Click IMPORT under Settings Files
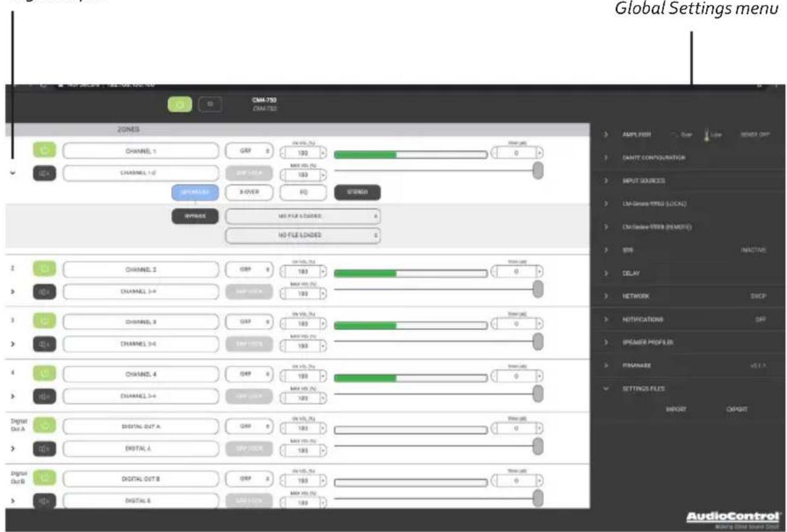 [676, 409]
